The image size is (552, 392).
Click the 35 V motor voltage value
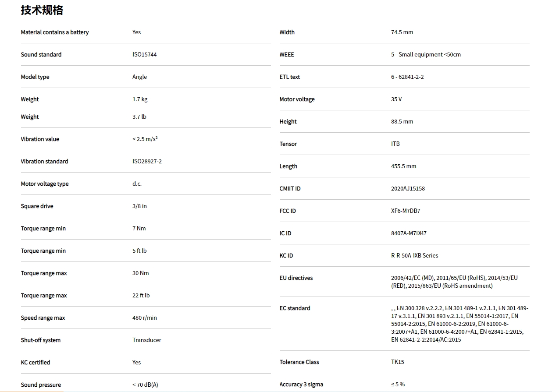[396, 99]
